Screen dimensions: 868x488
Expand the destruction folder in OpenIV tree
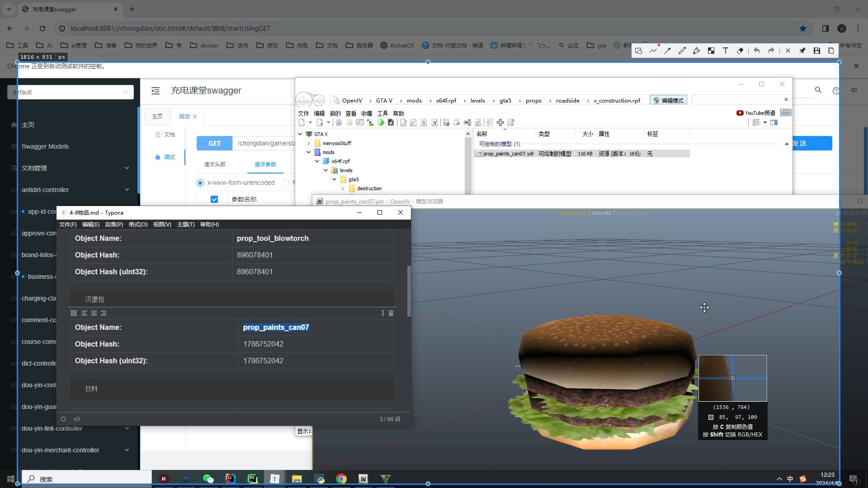pos(343,188)
